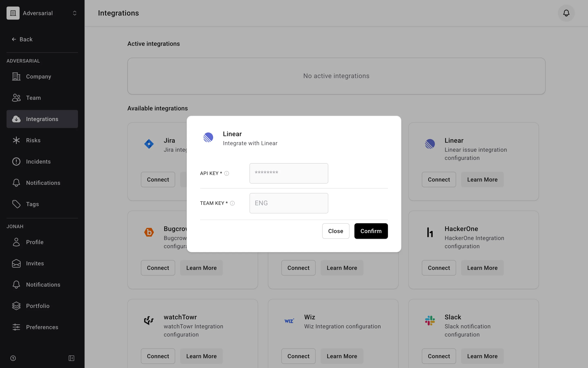The width and height of the screenshot is (588, 368).
Task: Open the Adversarial workspace switcher
Action: (x=42, y=13)
